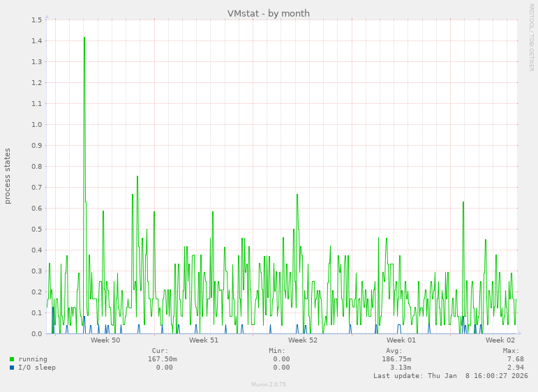Click the green running legend swatch
The width and height of the screenshot is (538, 392).
(x=12, y=359)
